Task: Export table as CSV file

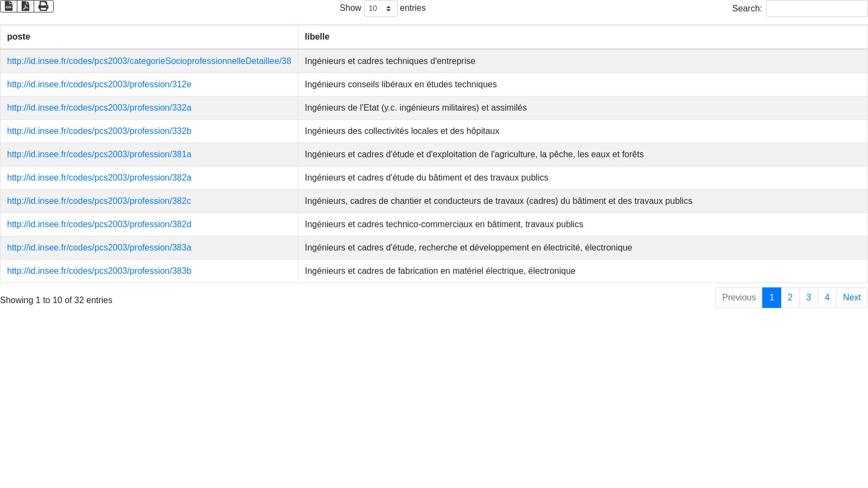Action: (9, 6)
